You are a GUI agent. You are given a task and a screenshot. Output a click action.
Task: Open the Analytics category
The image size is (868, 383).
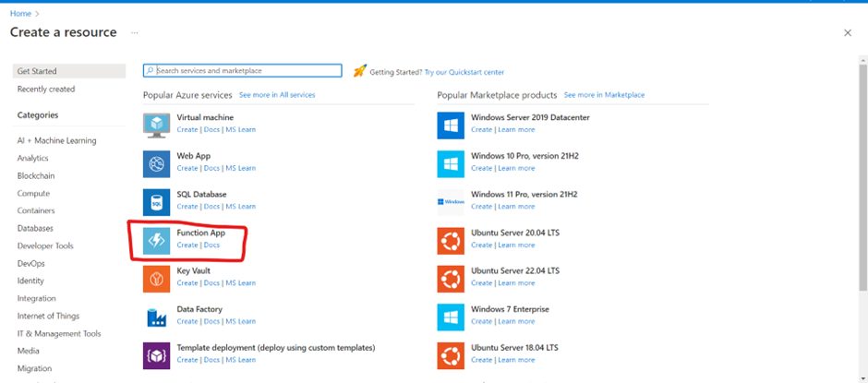point(32,159)
